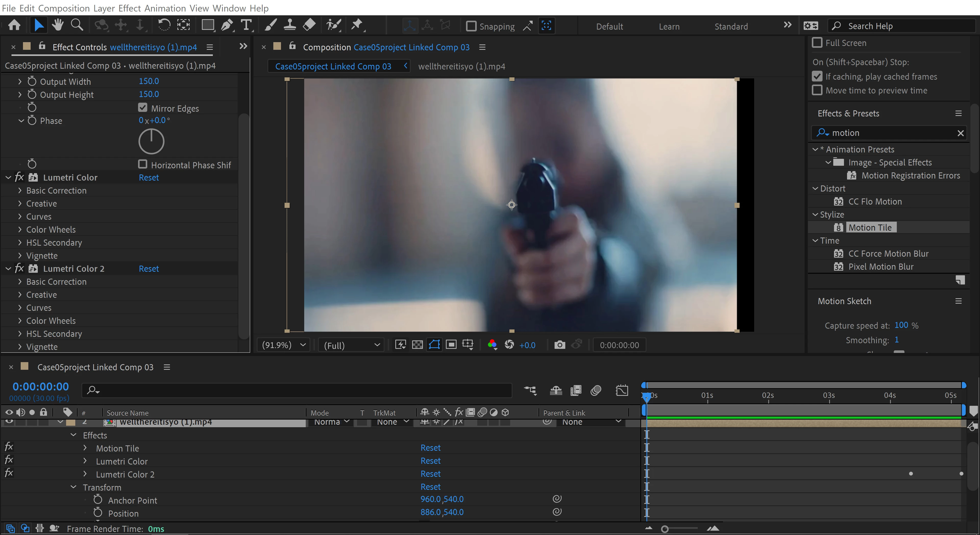Enable the Snapping checkbox

tap(471, 26)
